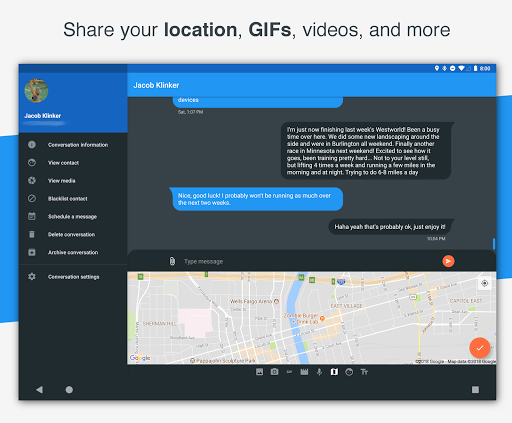This screenshot has width=512, height=423.
Task: Select the map location attachment icon
Action: click(x=334, y=372)
